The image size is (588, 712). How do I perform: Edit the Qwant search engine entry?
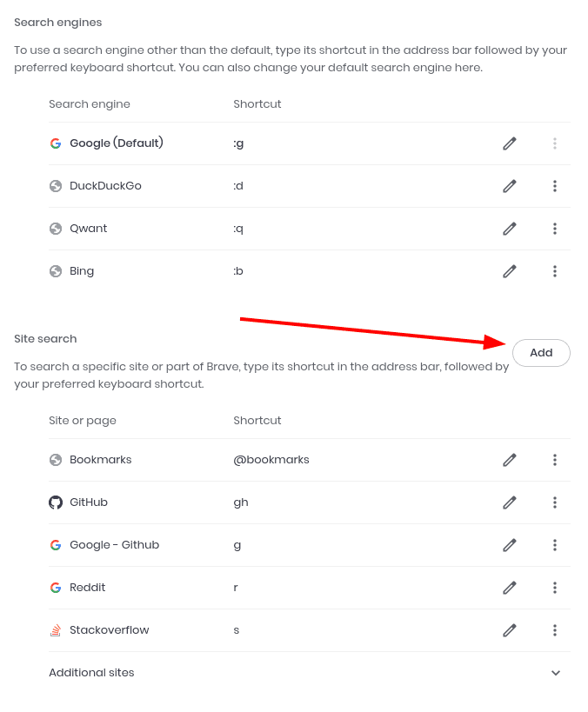click(510, 229)
